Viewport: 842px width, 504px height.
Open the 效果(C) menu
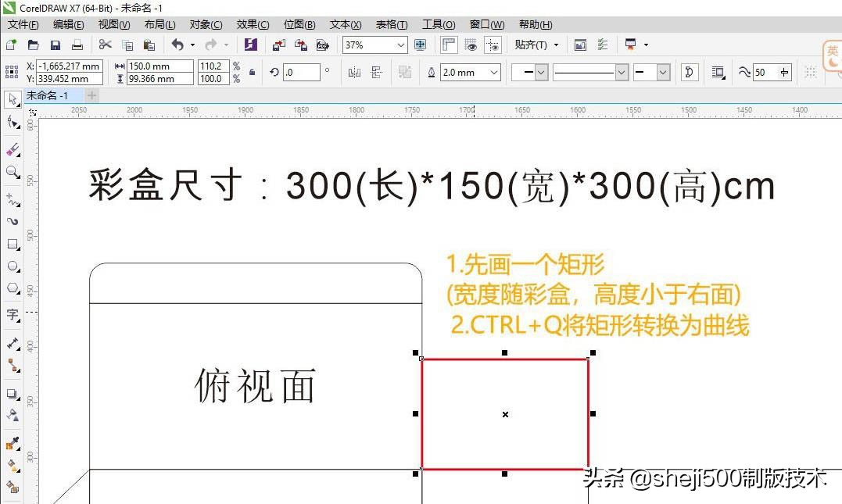pyautogui.click(x=253, y=25)
